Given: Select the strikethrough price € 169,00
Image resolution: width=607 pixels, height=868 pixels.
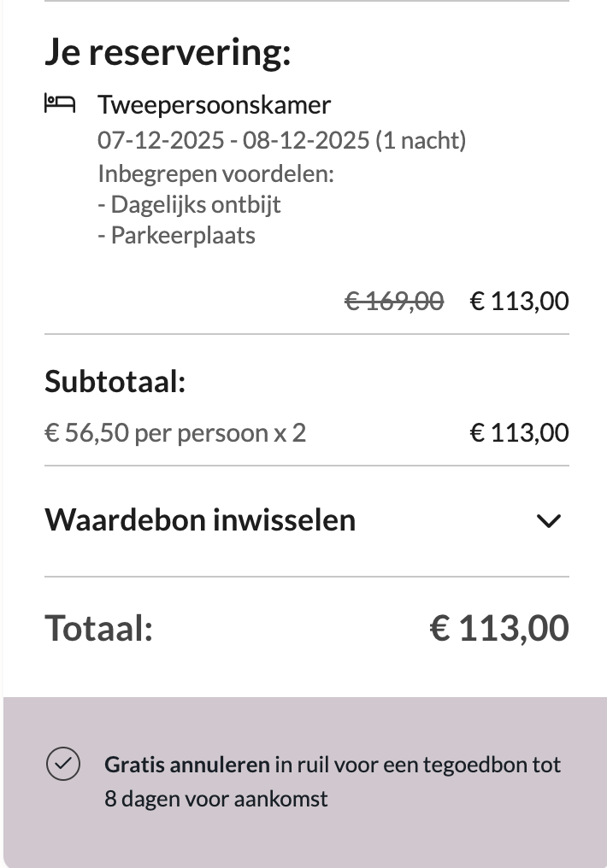Looking at the screenshot, I should [x=393, y=301].
